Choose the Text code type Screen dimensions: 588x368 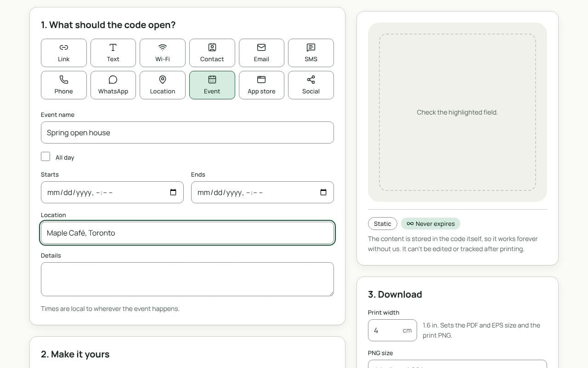[x=113, y=53]
